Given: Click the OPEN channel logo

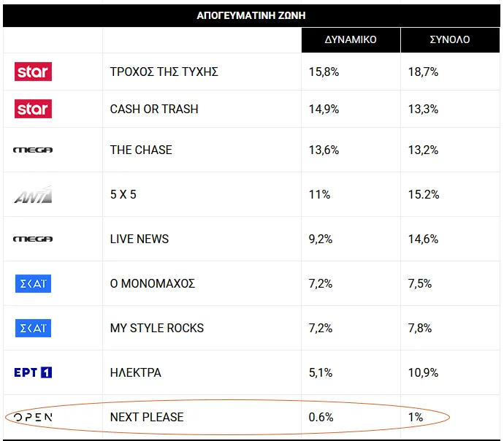Looking at the screenshot, I should coord(33,417).
